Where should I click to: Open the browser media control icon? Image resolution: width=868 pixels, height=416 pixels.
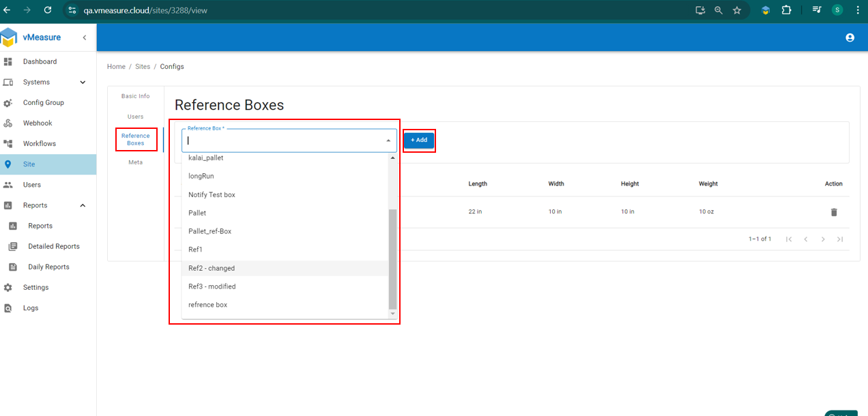click(x=817, y=10)
